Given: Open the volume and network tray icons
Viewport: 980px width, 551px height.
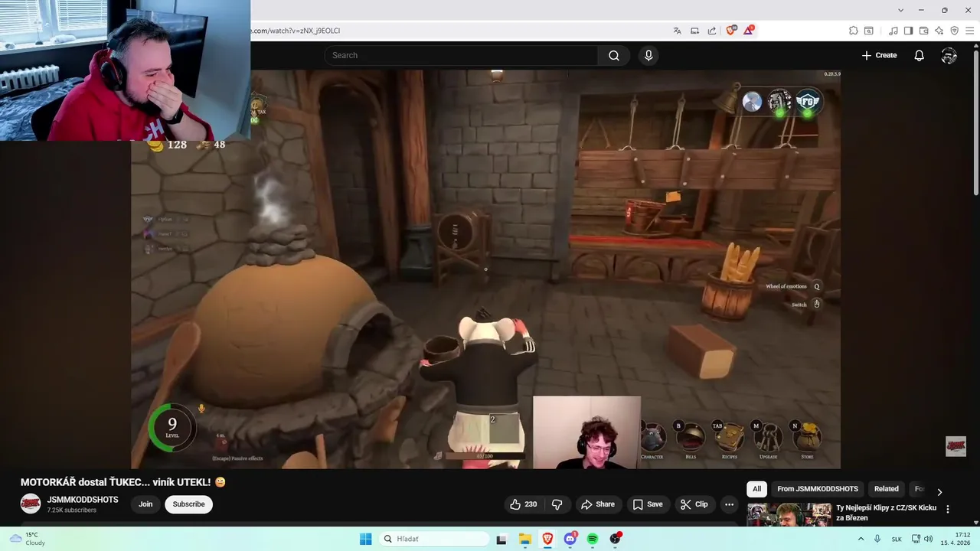Looking at the screenshot, I should point(922,539).
